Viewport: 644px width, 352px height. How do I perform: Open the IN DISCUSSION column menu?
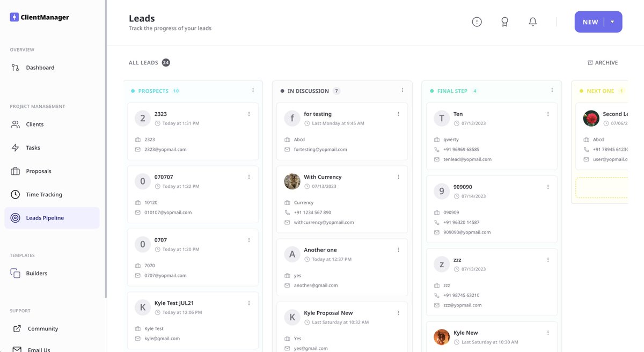pyautogui.click(x=402, y=90)
